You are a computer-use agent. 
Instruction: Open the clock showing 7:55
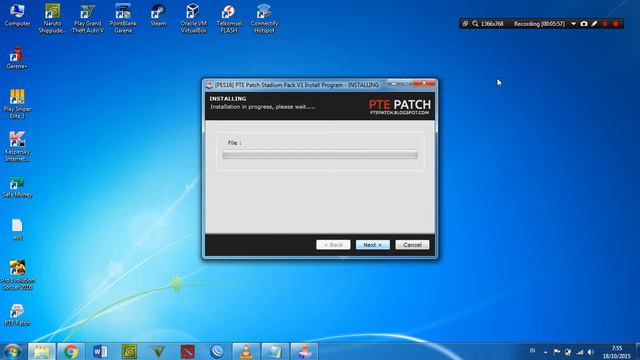pyautogui.click(x=617, y=352)
